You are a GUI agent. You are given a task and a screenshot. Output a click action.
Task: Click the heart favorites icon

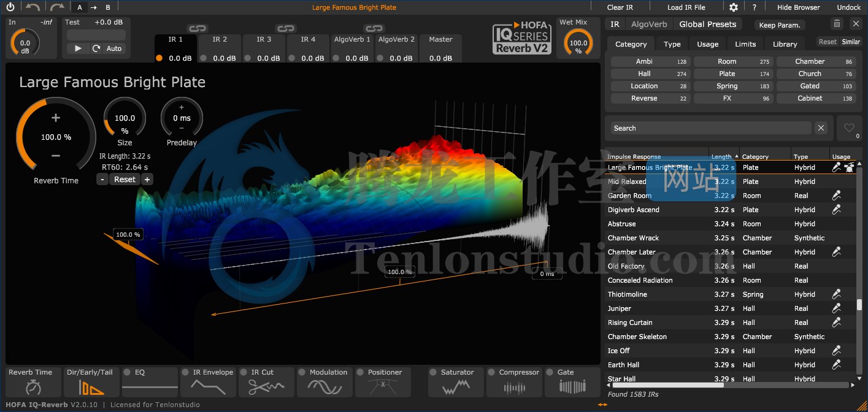coord(849,128)
